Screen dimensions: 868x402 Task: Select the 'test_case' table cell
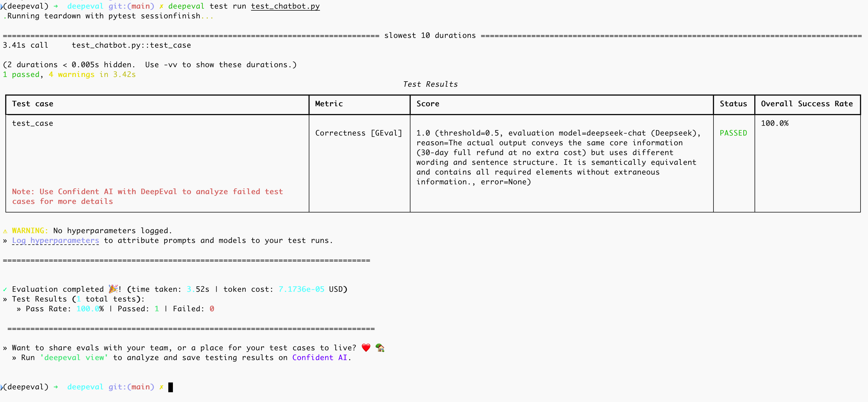33,123
